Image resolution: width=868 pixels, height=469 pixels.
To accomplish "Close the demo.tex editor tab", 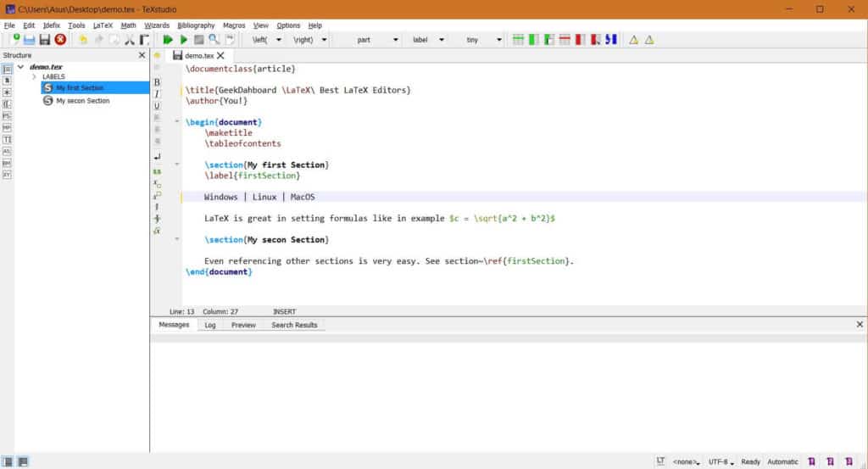I will [220, 55].
